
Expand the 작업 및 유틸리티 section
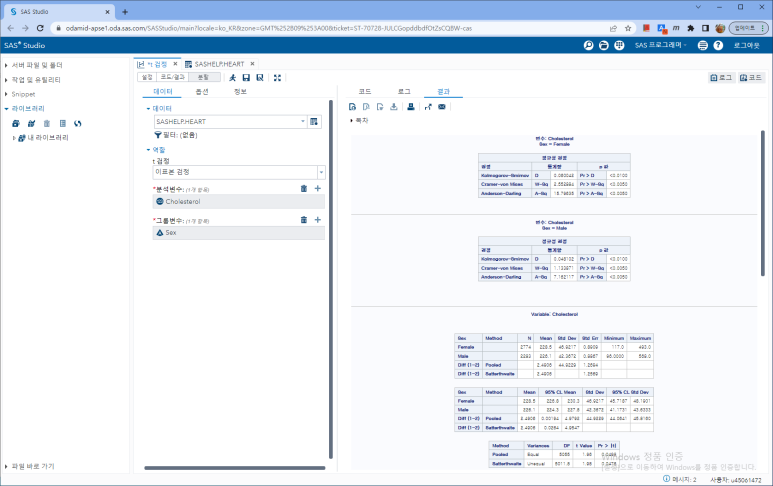point(6,80)
